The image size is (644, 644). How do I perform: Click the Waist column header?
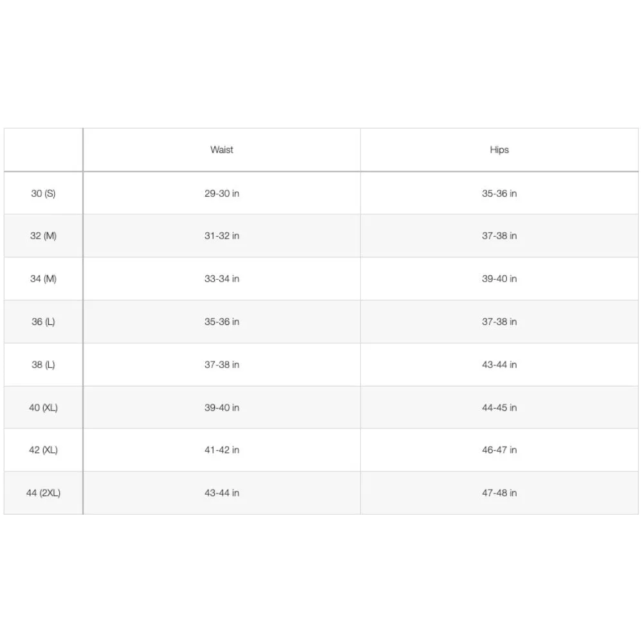pyautogui.click(x=221, y=150)
